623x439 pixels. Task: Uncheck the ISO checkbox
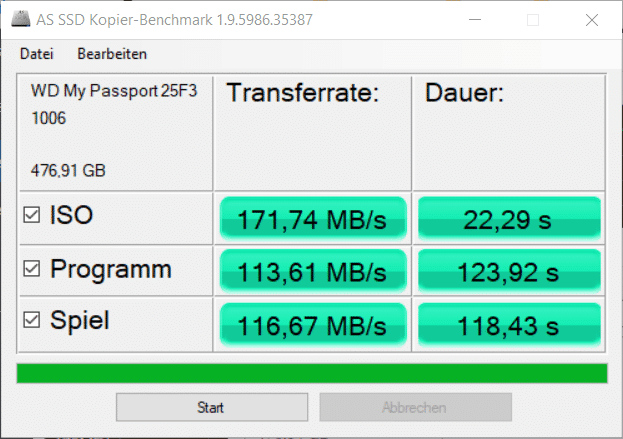pos(32,215)
